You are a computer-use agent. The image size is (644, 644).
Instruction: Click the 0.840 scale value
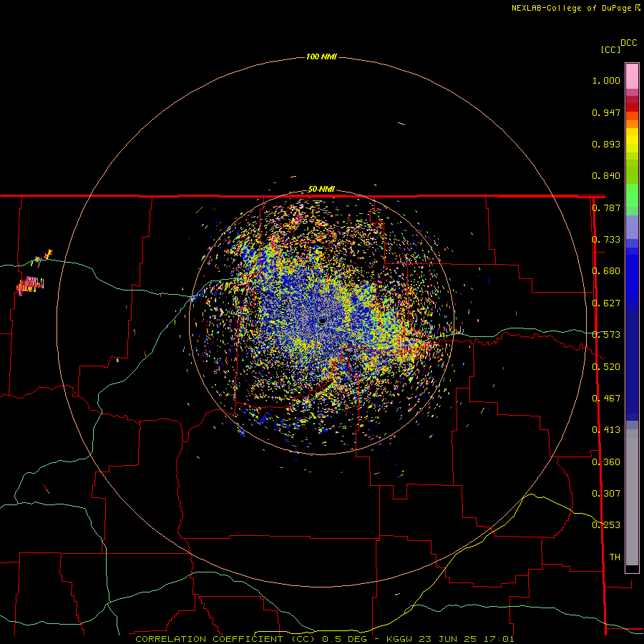(606, 176)
